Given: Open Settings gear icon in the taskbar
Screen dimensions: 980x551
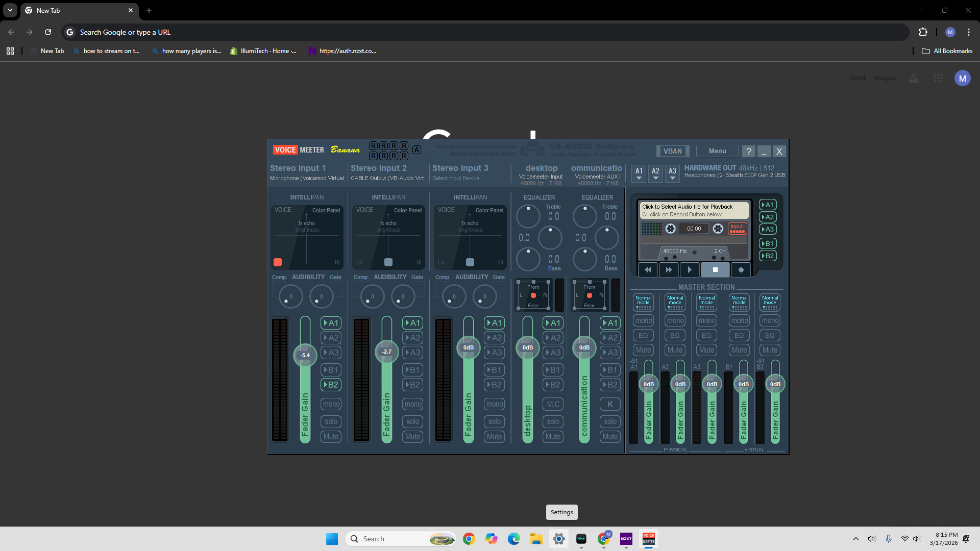Looking at the screenshot, I should coord(559,539).
